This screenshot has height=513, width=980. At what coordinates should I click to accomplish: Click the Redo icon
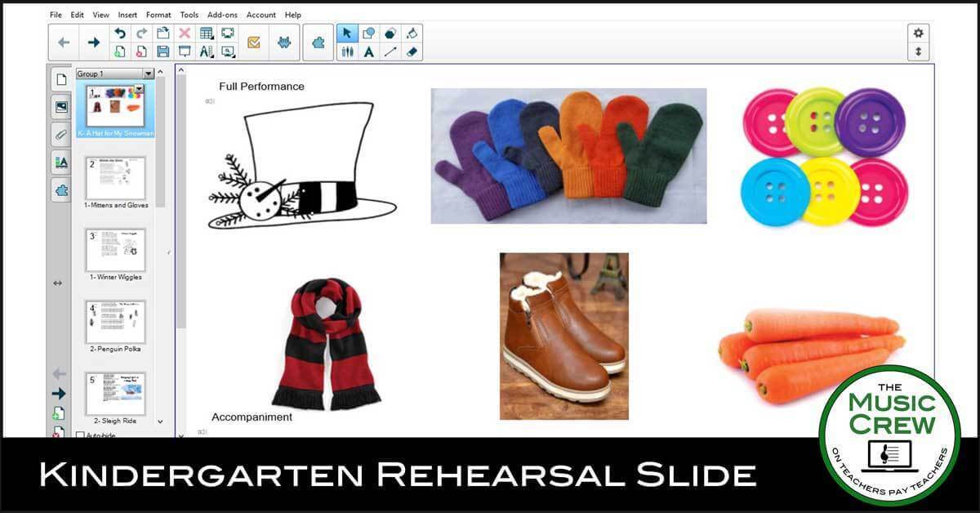click(x=141, y=33)
